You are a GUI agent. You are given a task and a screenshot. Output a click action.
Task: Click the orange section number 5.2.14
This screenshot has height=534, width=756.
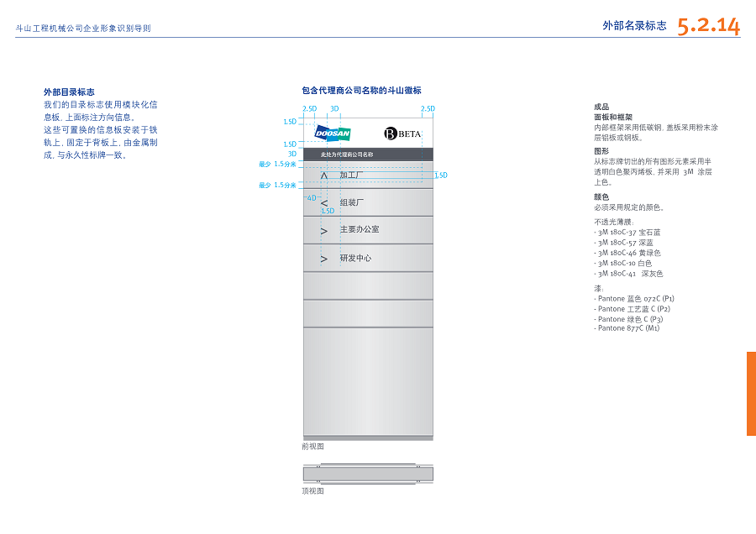pyautogui.click(x=708, y=26)
